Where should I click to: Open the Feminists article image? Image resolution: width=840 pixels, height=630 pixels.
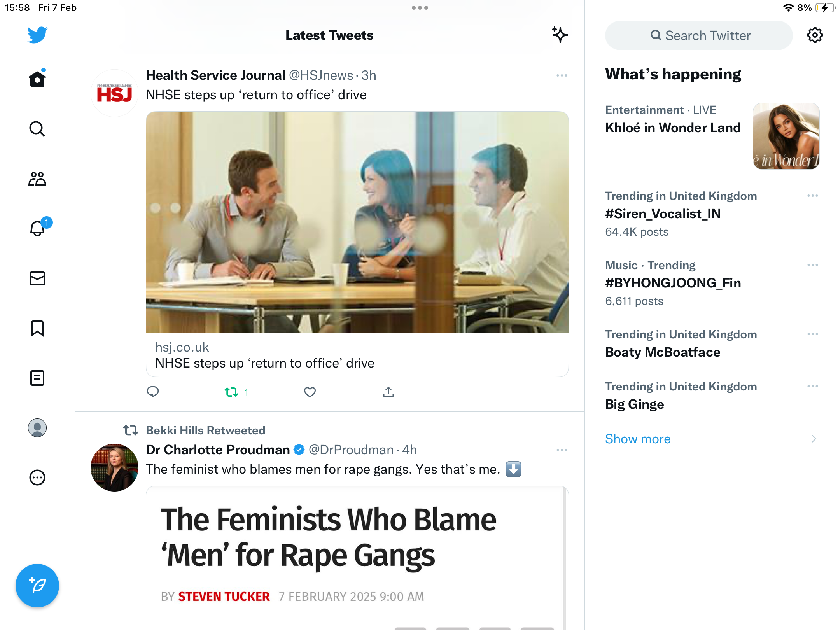point(357,558)
